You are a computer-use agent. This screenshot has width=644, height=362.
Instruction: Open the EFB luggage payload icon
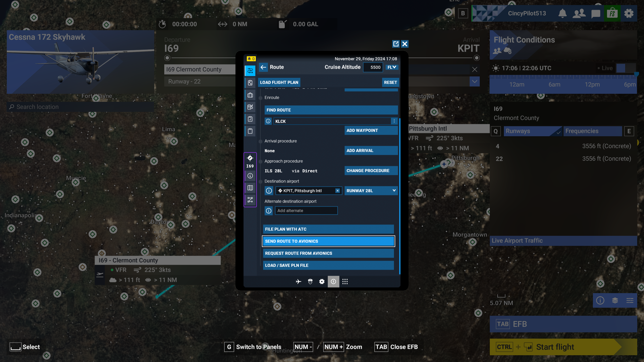[250, 95]
